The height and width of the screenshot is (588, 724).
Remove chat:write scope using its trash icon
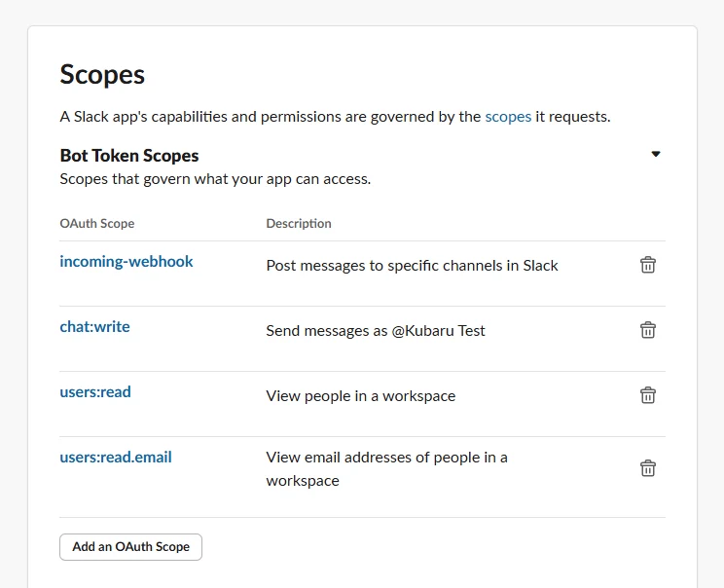pyautogui.click(x=648, y=330)
